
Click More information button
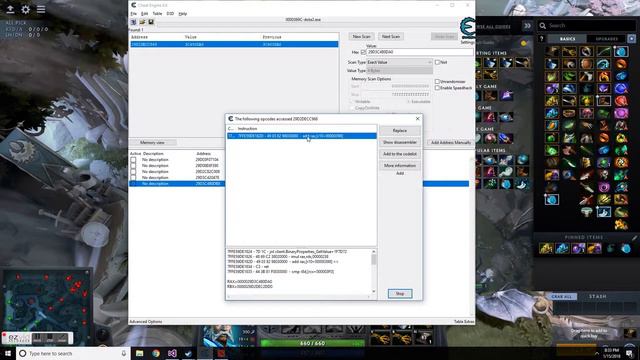pos(400,166)
